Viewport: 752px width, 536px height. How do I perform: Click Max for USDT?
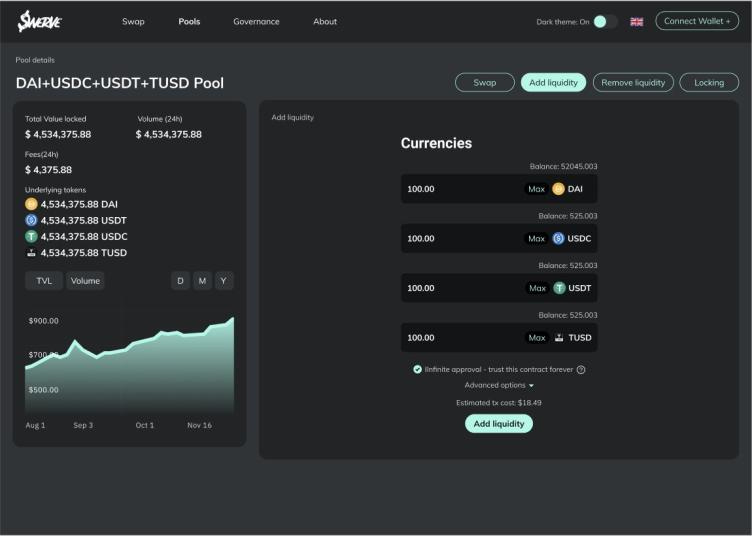tap(537, 288)
